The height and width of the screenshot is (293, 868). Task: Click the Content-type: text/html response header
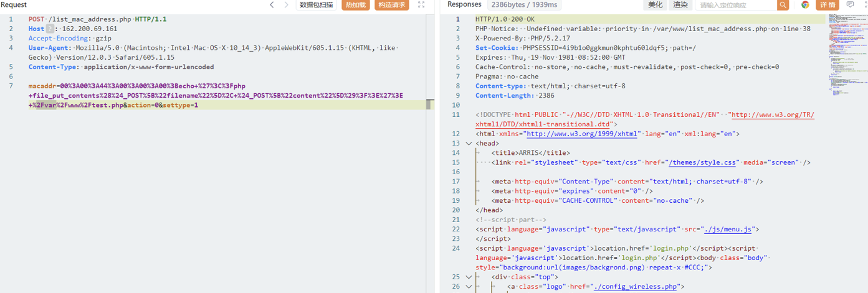[x=550, y=86]
